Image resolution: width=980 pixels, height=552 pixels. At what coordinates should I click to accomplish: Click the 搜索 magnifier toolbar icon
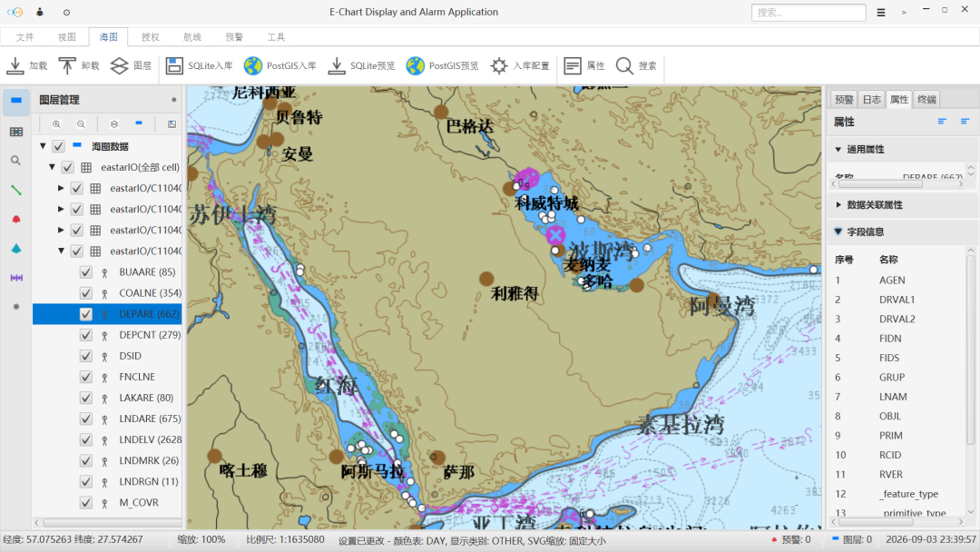point(624,65)
